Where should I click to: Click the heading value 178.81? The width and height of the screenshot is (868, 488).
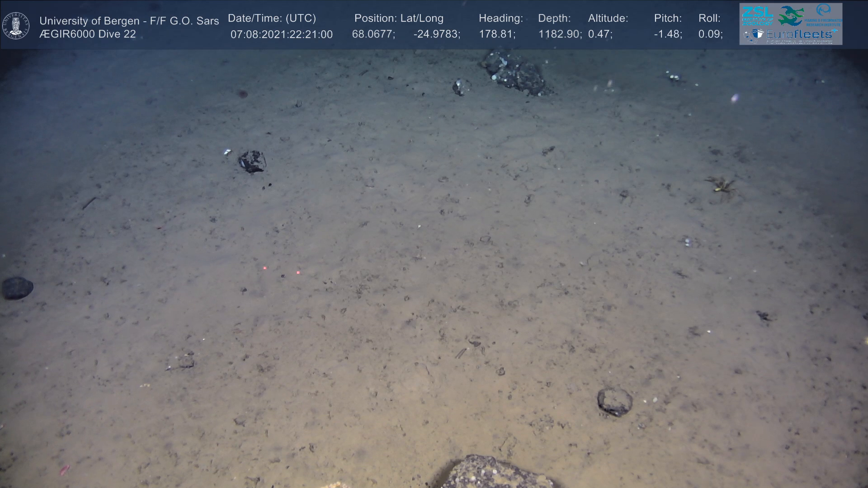(x=496, y=34)
